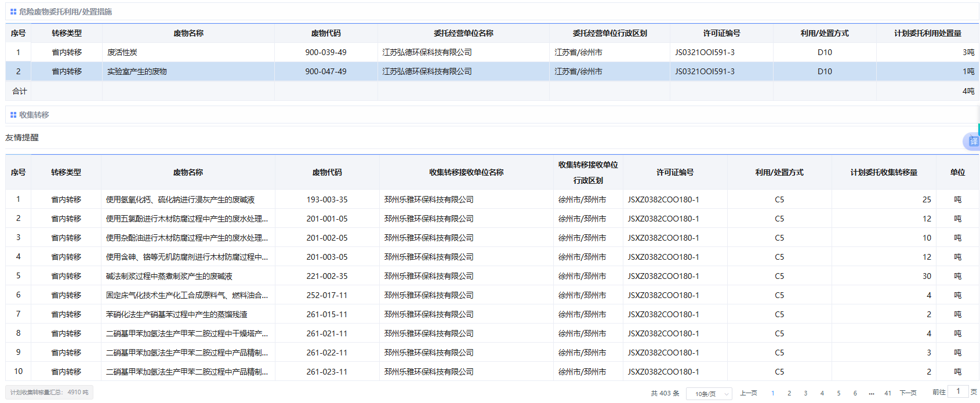The width and height of the screenshot is (980, 403).
Task: Click the floating translate icon on right edge
Action: point(972,141)
